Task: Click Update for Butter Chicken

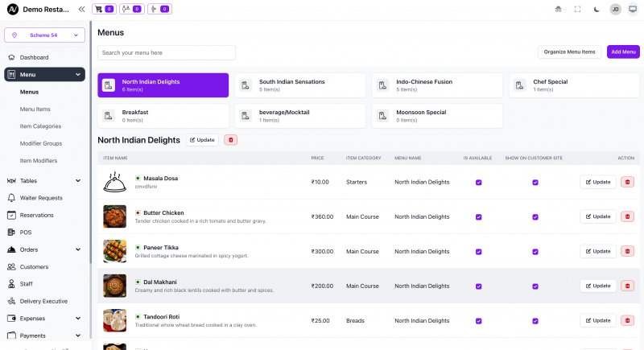Action: coord(598,216)
